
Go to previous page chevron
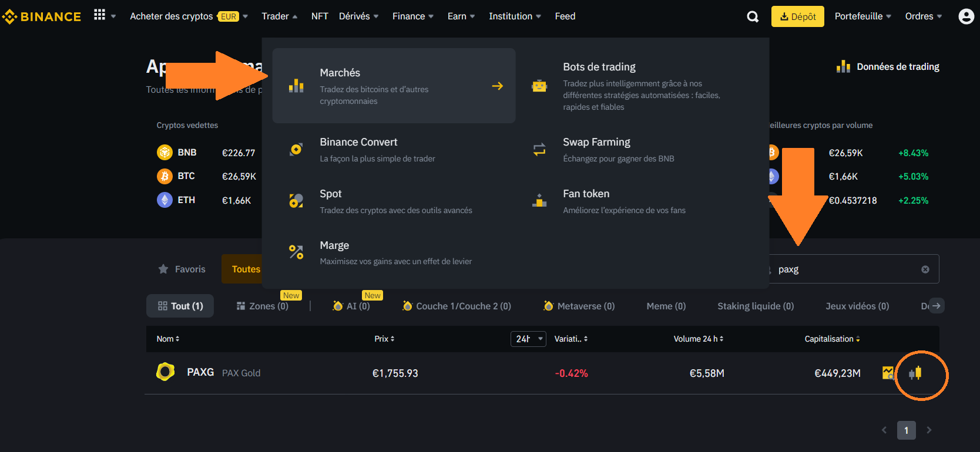click(x=884, y=430)
